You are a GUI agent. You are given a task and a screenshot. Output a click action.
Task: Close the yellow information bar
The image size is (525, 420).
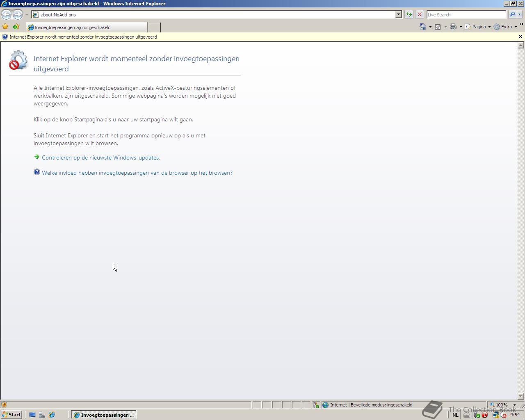[x=520, y=37]
